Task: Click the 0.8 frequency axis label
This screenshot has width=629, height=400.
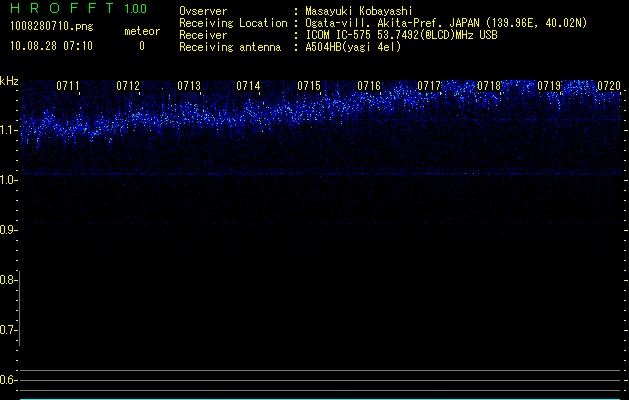Action: (7, 280)
